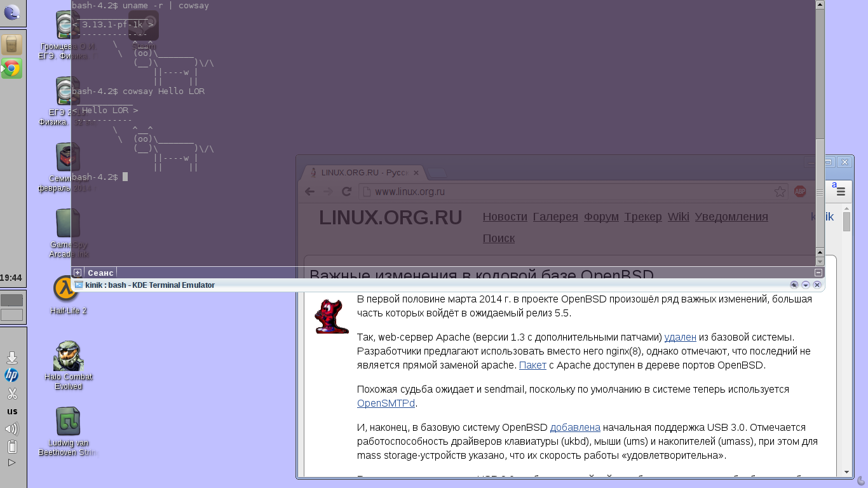Click the Konsole title bar down-arrow minimize button
This screenshot has height=488, width=868.
[x=805, y=285]
